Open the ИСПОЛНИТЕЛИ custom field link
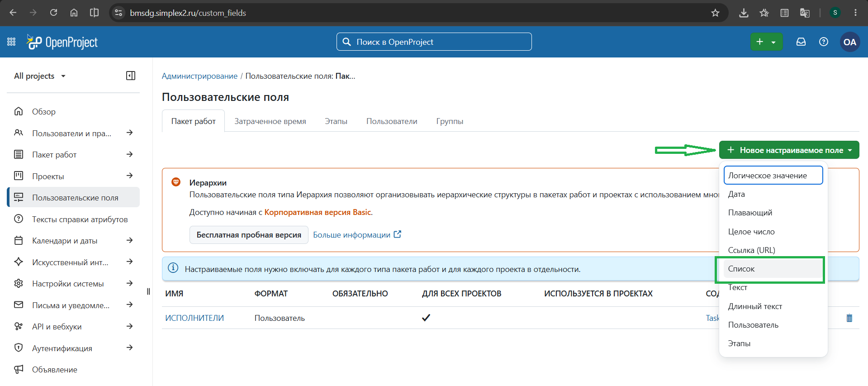Image resolution: width=868 pixels, height=386 pixels. point(194,318)
